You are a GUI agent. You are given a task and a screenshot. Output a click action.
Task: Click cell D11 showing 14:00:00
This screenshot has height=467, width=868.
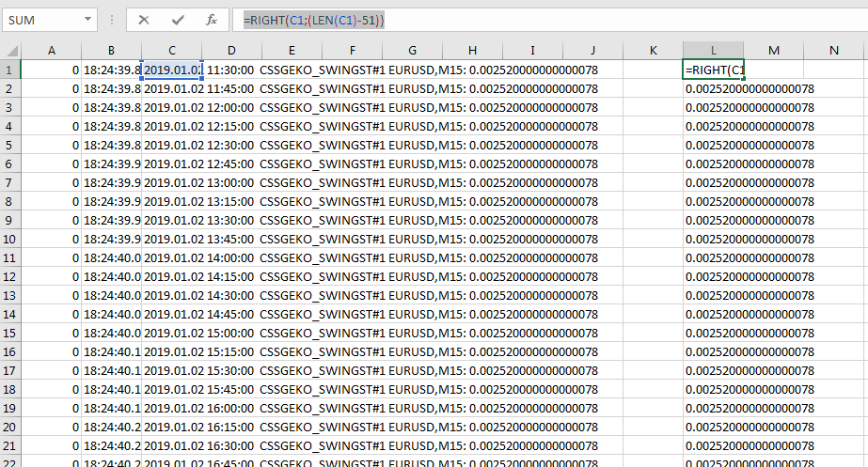pos(231,257)
